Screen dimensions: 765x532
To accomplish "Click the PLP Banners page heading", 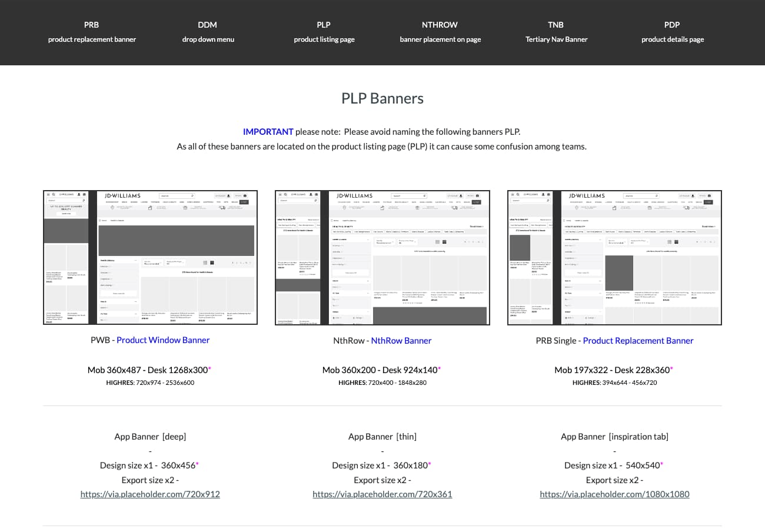I will tap(382, 98).
